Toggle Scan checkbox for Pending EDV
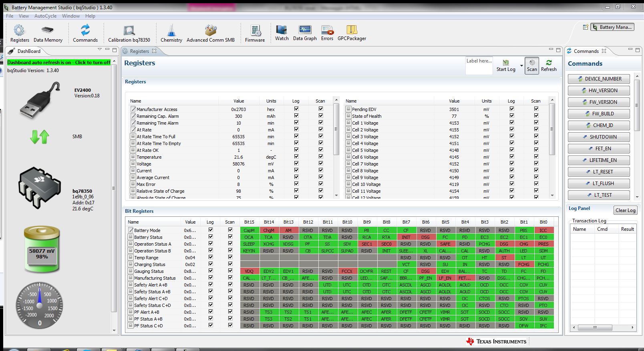644x351 pixels. pos(536,109)
